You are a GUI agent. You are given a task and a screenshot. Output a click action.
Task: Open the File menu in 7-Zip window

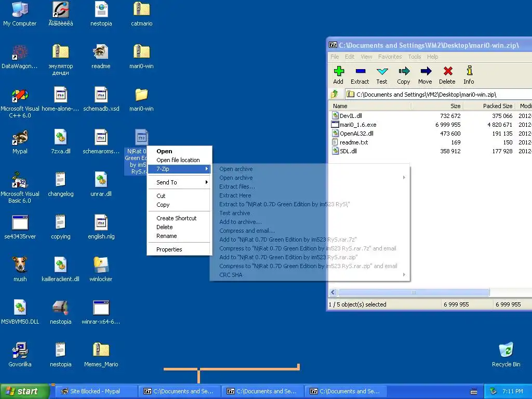(x=335, y=57)
